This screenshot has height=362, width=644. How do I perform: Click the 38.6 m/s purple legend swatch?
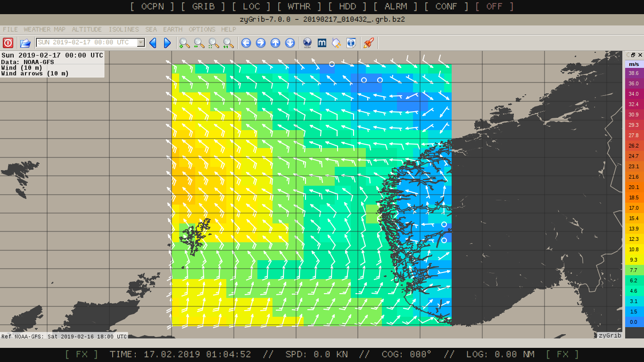pyautogui.click(x=634, y=73)
